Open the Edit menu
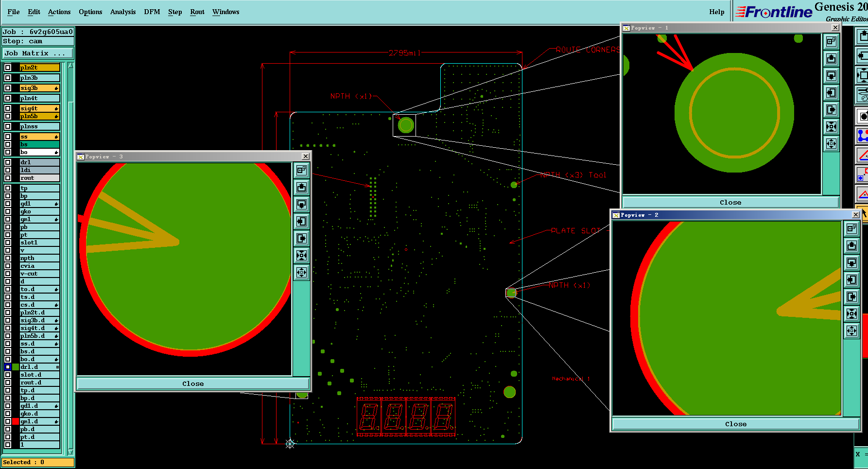The height and width of the screenshot is (469, 868). (x=34, y=12)
